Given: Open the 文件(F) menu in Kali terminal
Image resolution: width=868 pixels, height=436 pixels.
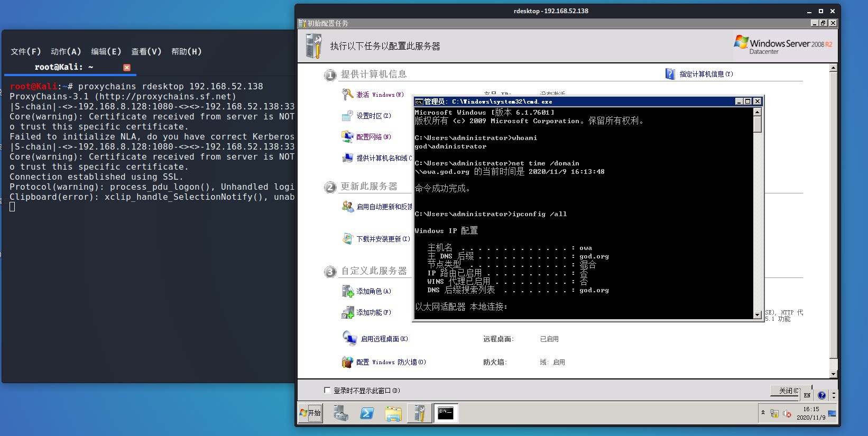Looking at the screenshot, I should click(x=25, y=51).
